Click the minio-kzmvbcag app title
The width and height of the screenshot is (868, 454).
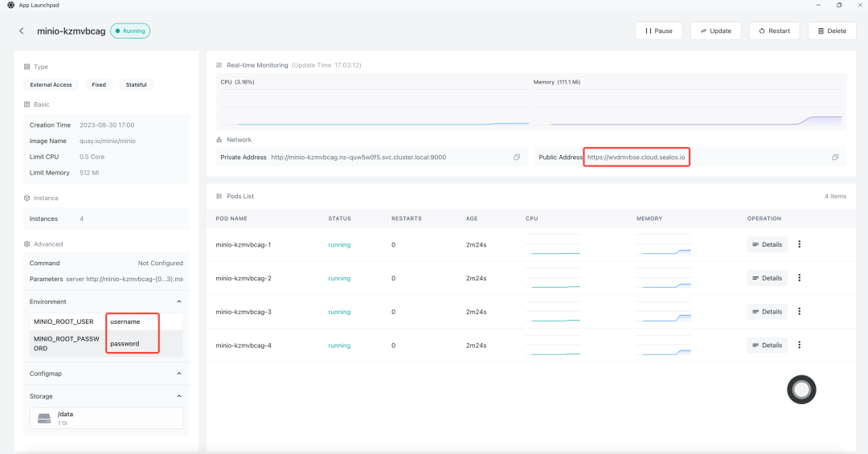point(72,31)
